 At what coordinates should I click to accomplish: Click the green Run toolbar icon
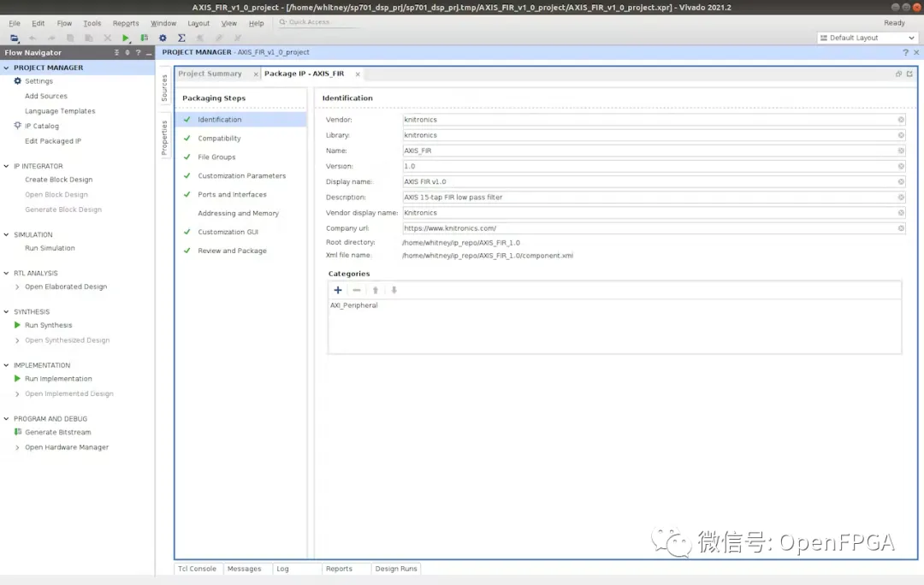click(x=125, y=38)
